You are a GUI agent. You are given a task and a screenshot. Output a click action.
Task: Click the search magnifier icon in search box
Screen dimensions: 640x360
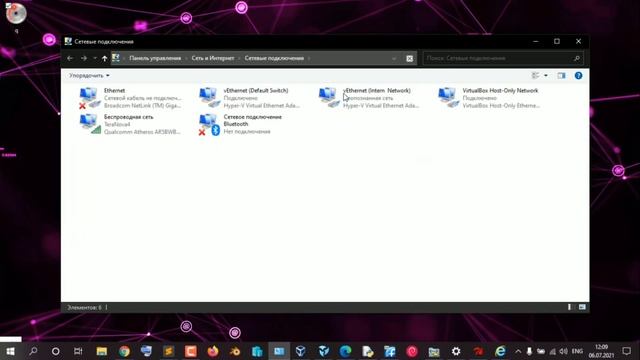[x=577, y=58]
